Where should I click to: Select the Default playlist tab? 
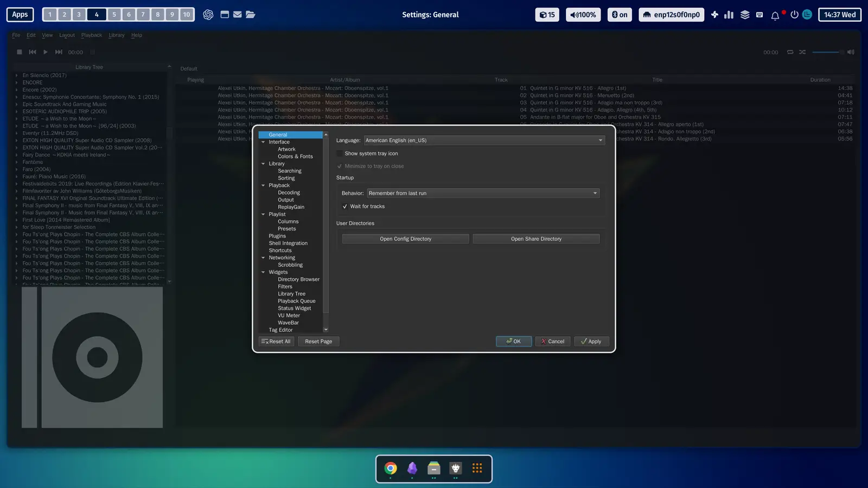pos(189,69)
